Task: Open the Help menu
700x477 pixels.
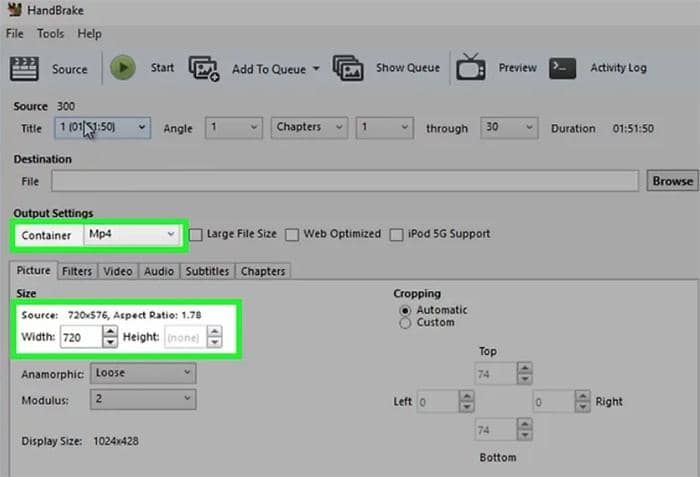Action: [89, 33]
